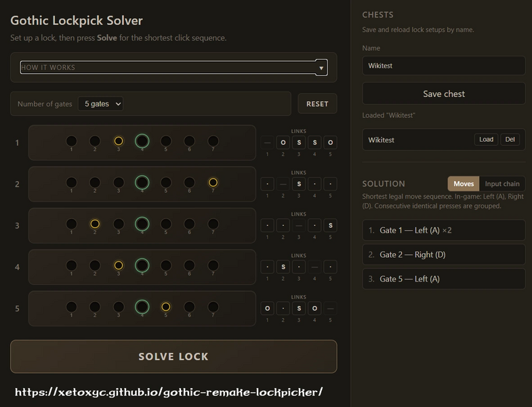Click solution step Gate 1 — Left (A) ×2
This screenshot has width=532, height=407.
[x=443, y=230]
